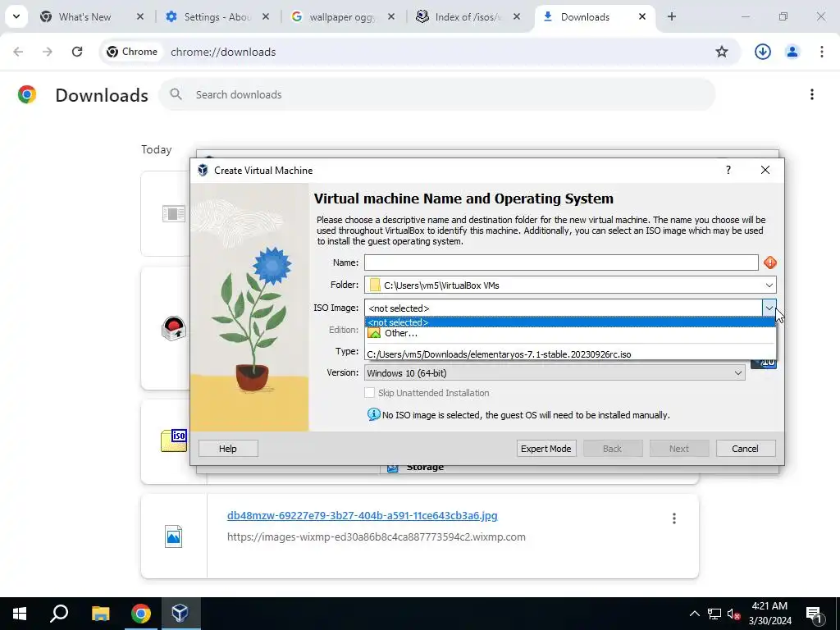Open the Downloads page more-actions menu
This screenshot has width=840, height=630.
[812, 95]
